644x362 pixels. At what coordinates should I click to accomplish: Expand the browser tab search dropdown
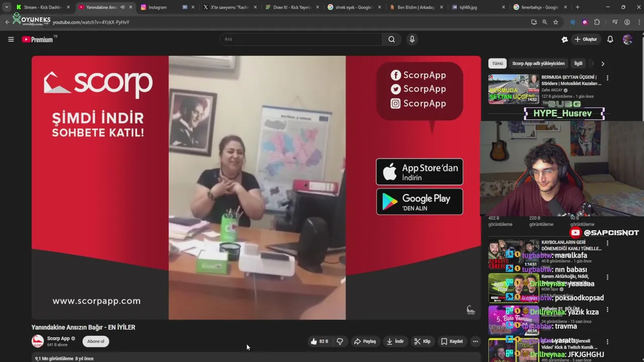click(x=7, y=7)
